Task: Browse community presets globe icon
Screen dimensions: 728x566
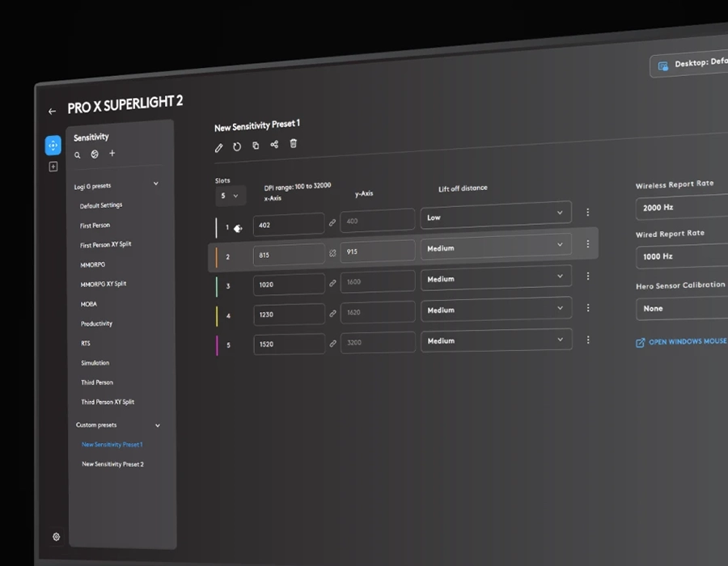Action: (x=95, y=154)
